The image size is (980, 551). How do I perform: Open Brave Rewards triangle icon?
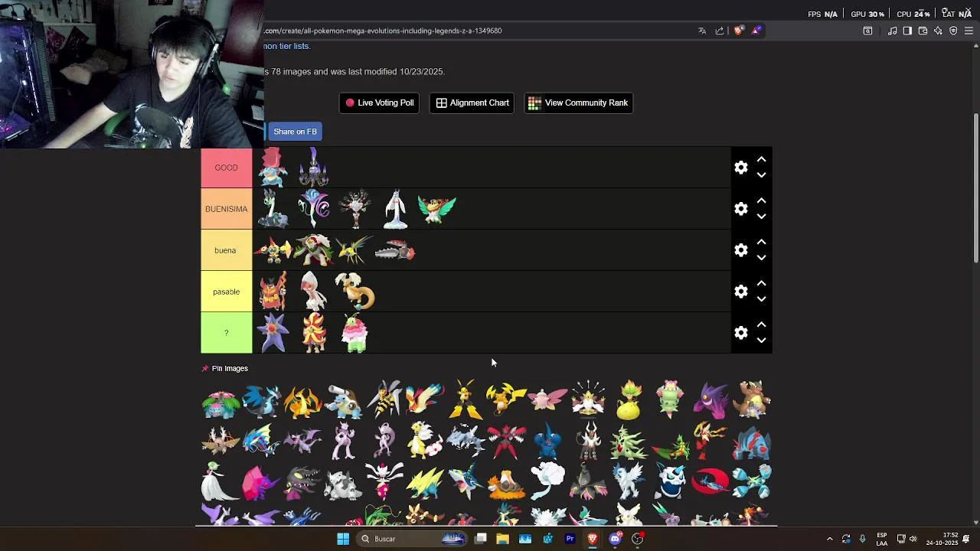coord(756,31)
